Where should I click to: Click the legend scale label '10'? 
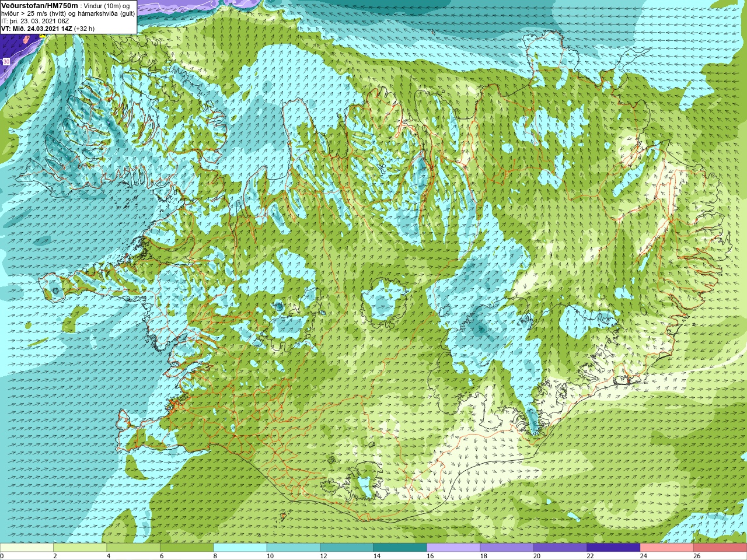tap(270, 556)
